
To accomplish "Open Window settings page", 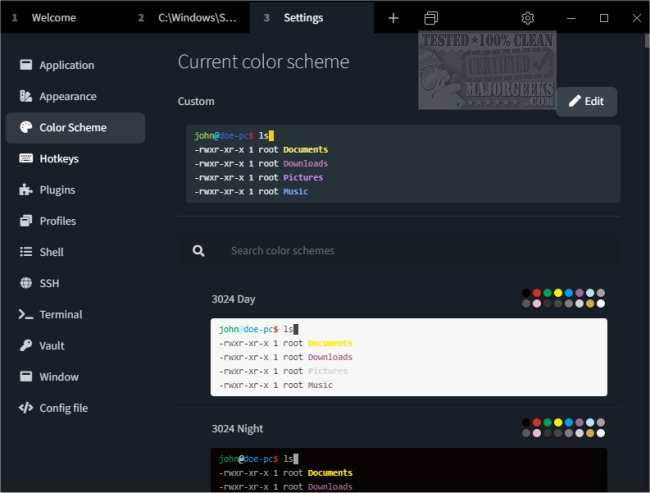I will point(59,377).
